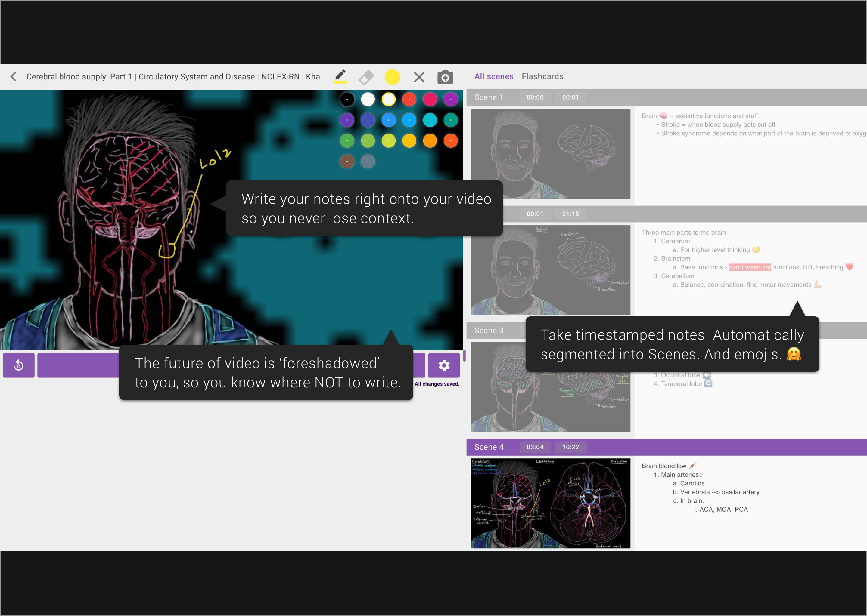Pick the red color swatch

point(409,99)
